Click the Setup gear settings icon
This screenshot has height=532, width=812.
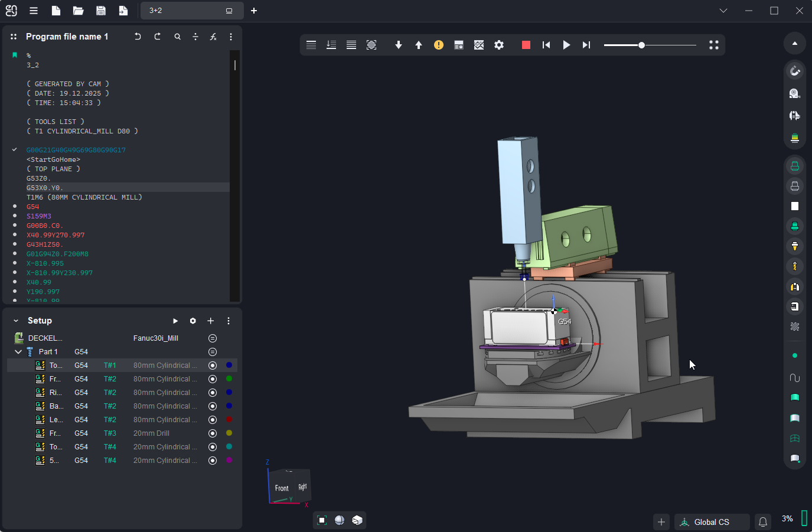193,321
